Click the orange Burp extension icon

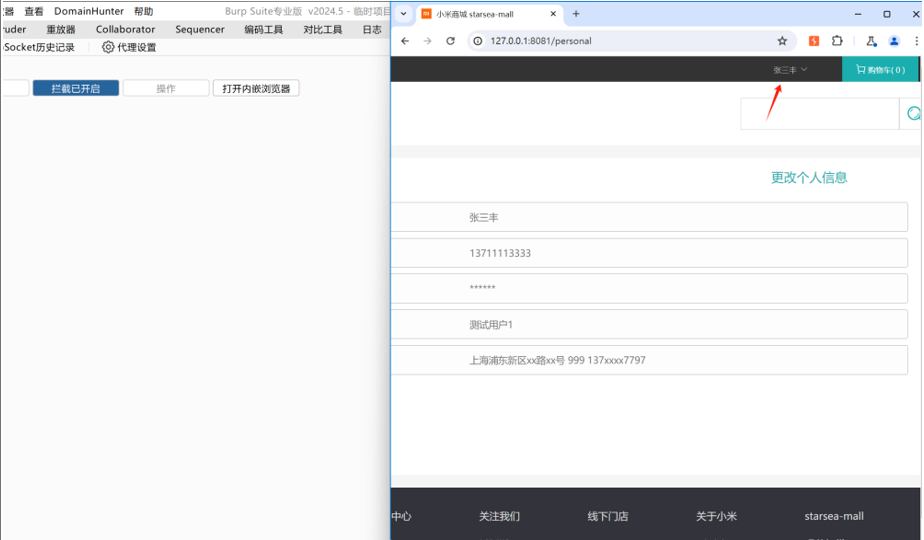(x=814, y=41)
